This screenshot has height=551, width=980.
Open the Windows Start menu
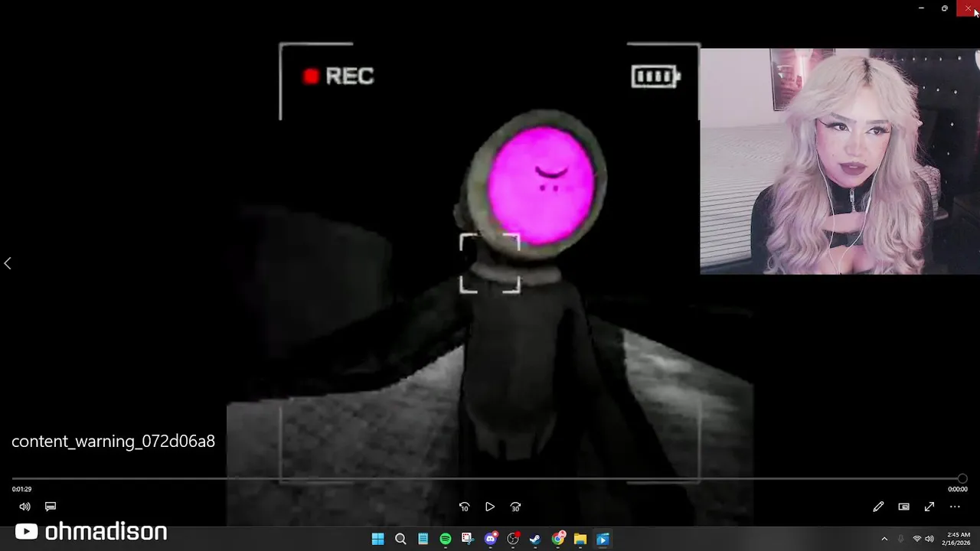point(377,540)
